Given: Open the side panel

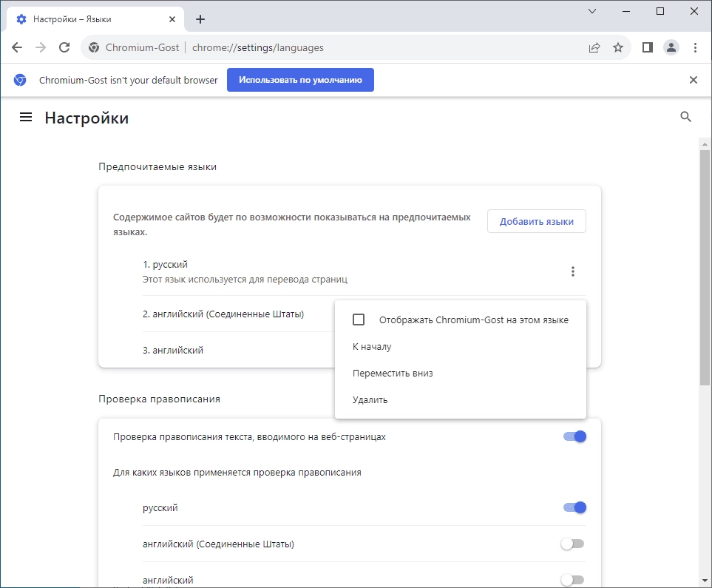Looking at the screenshot, I should [648, 47].
